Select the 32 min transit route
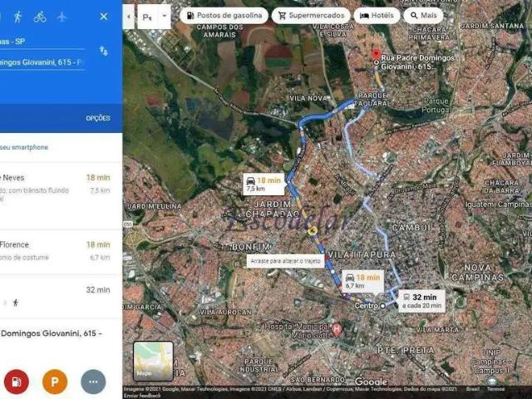This screenshot has height=399, width=532. click(61, 296)
